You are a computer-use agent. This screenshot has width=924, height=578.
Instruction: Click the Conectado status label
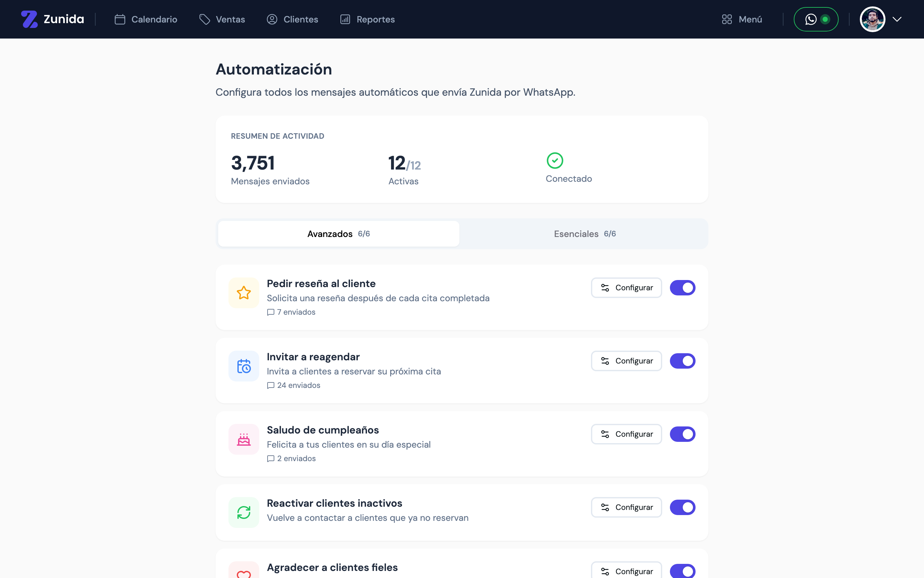pos(569,179)
